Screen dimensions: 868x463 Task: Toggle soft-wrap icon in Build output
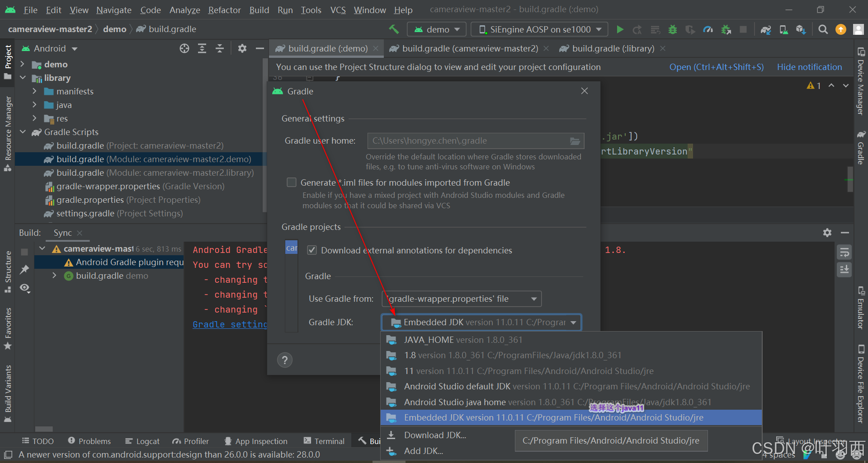pos(844,253)
